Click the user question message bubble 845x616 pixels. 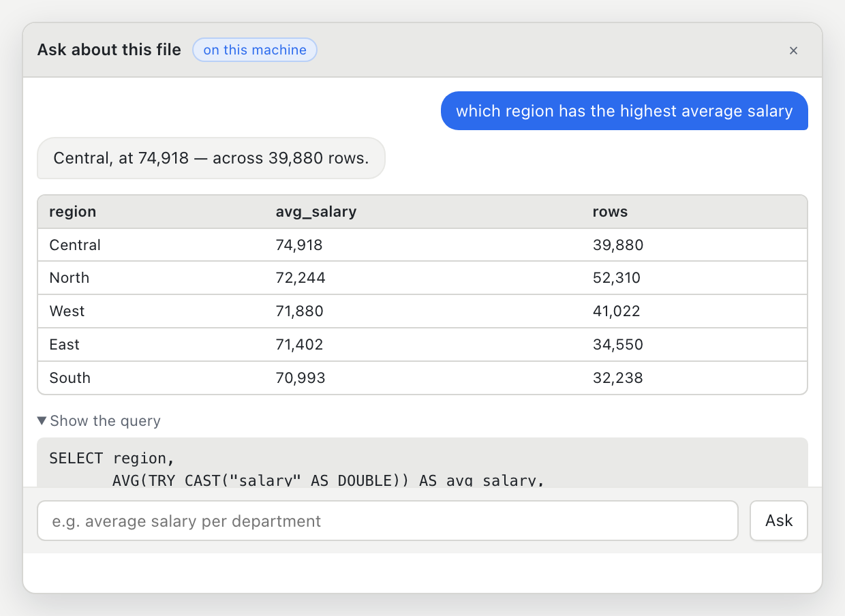[x=624, y=111]
